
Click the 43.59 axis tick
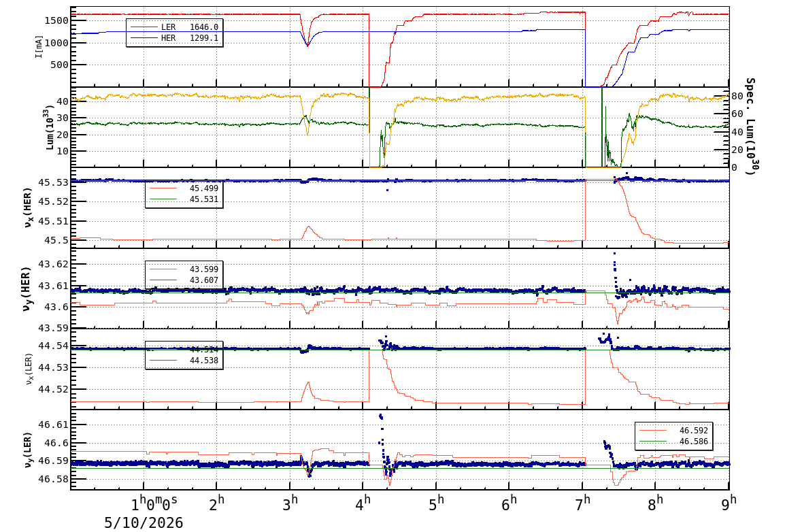[x=53, y=329]
